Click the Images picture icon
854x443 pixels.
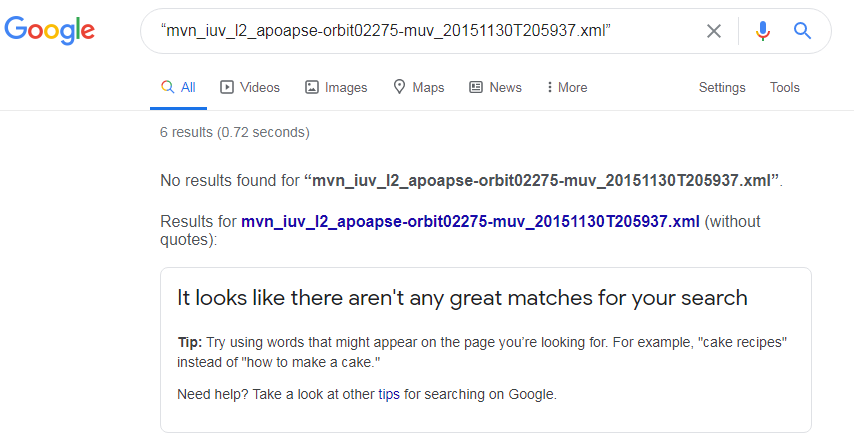tap(312, 87)
